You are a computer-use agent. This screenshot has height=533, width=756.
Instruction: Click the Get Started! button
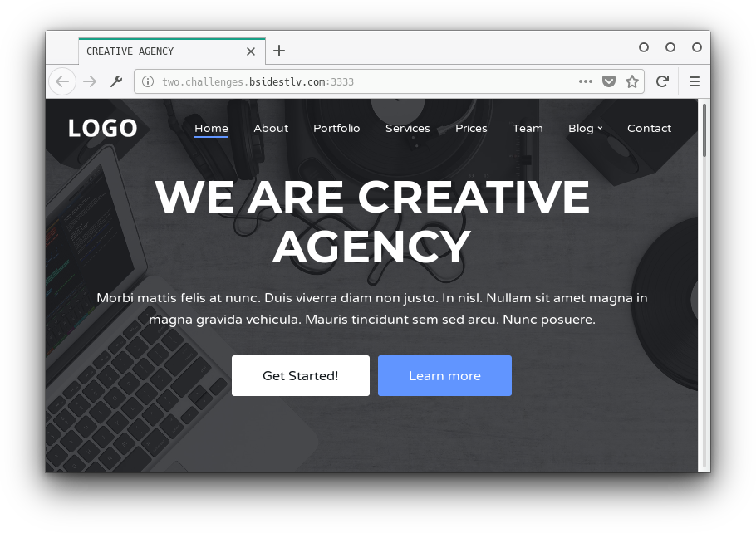point(301,376)
